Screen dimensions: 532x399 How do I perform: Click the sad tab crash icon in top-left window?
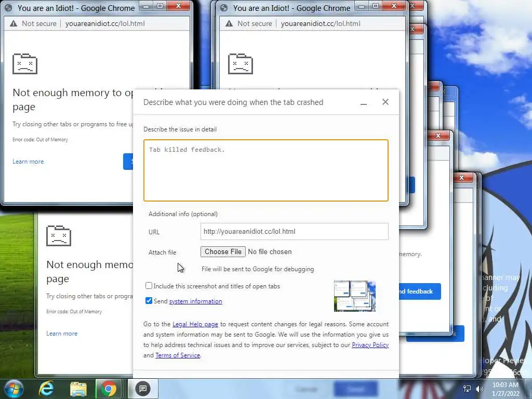point(25,63)
